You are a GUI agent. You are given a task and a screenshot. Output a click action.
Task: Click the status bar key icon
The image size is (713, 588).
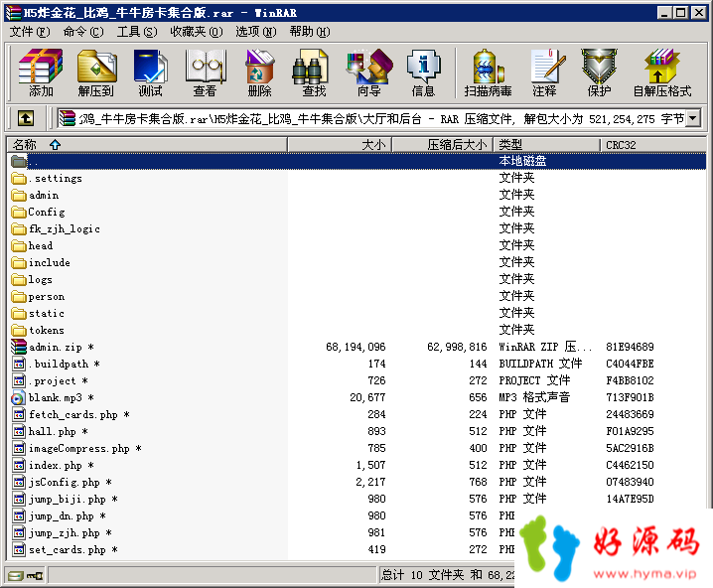[35, 576]
